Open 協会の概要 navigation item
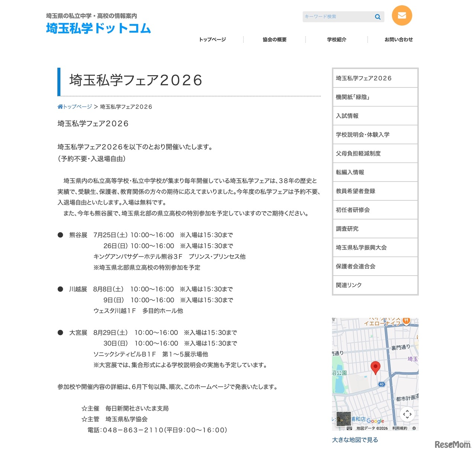Image resolution: width=476 pixels, height=453 pixels. tap(274, 39)
